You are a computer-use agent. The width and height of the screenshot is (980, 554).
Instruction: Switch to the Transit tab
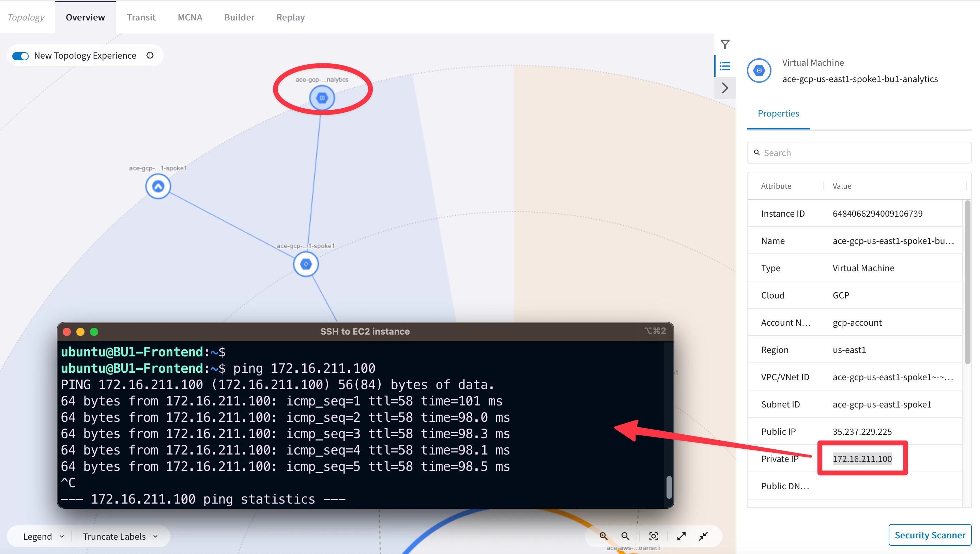[141, 17]
